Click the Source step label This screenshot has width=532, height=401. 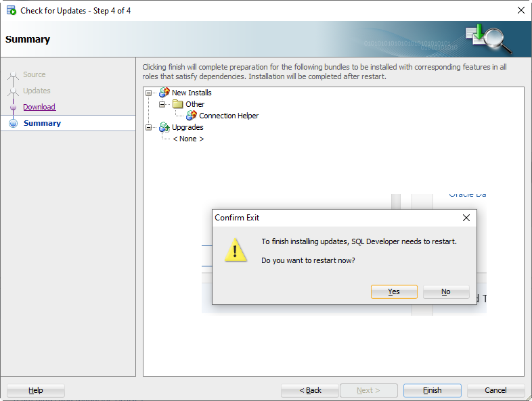35,74
